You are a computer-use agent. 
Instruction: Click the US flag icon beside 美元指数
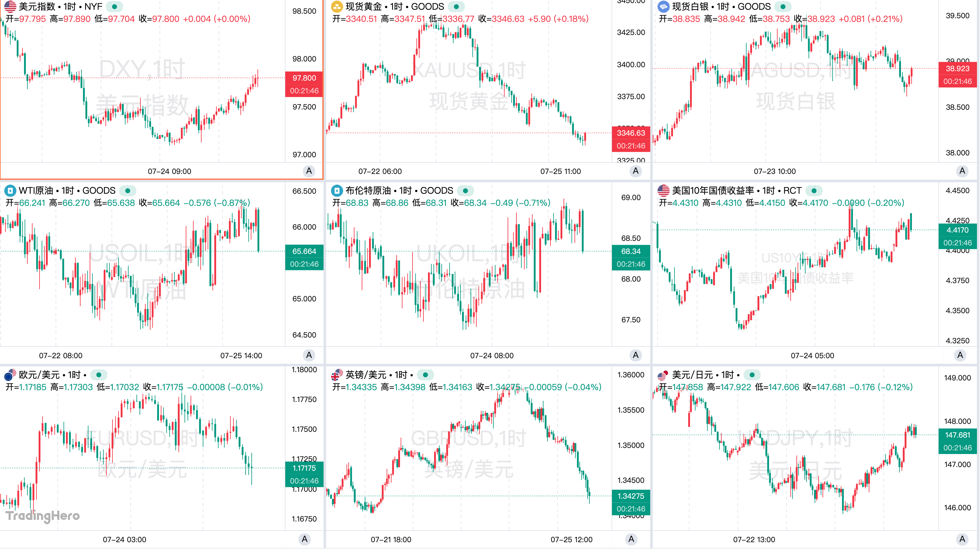10,6
